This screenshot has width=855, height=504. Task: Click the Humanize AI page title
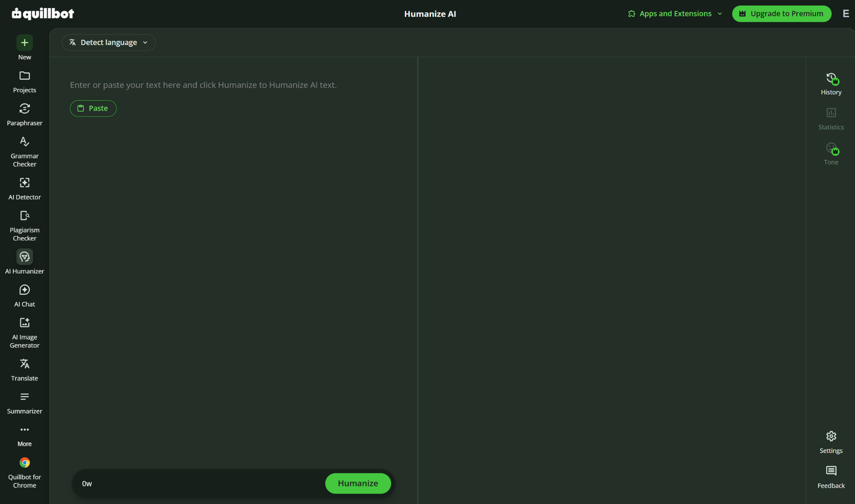point(430,14)
